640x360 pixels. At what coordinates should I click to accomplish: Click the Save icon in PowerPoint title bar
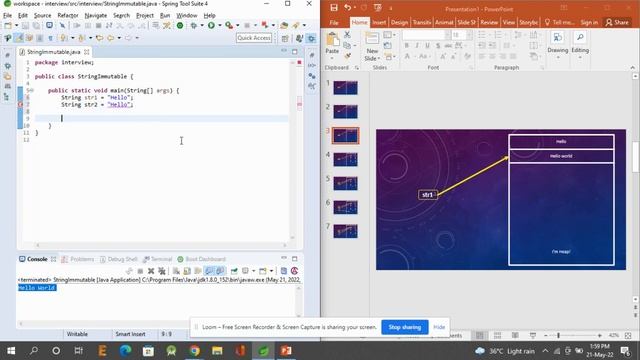tap(334, 8)
